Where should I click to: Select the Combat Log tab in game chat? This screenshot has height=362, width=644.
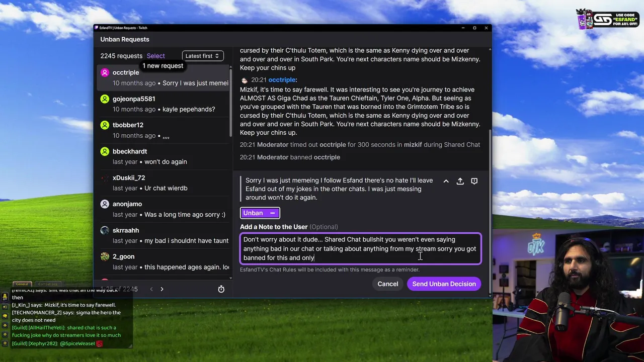(x=48, y=284)
